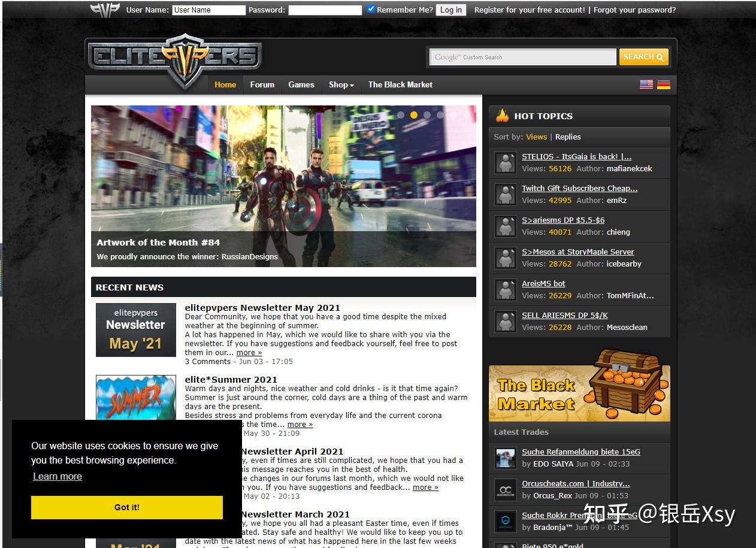This screenshot has height=548, width=756.
Task: Switch to German via the flag icon
Action: [x=663, y=84]
